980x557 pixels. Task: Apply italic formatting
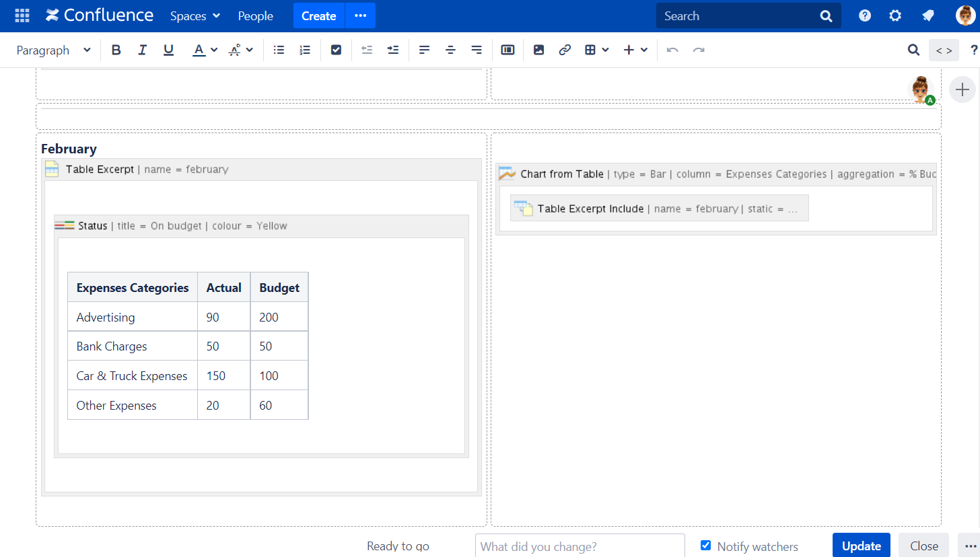click(x=142, y=50)
